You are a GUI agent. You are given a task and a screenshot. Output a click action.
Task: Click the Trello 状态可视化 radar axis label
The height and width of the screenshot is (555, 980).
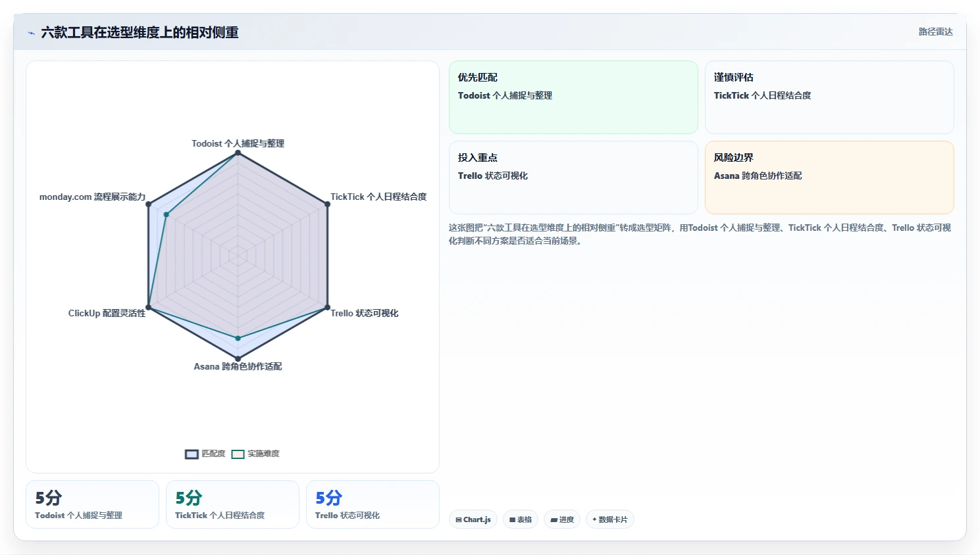[x=364, y=313]
